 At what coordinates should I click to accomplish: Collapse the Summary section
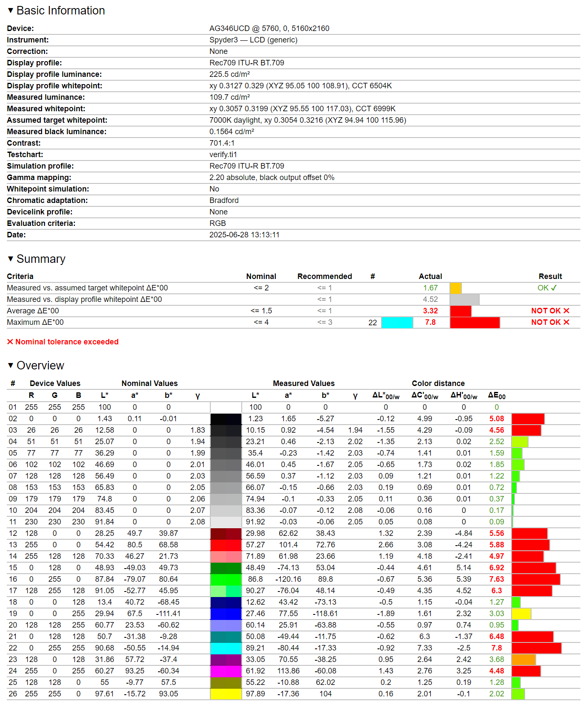[x=11, y=259]
